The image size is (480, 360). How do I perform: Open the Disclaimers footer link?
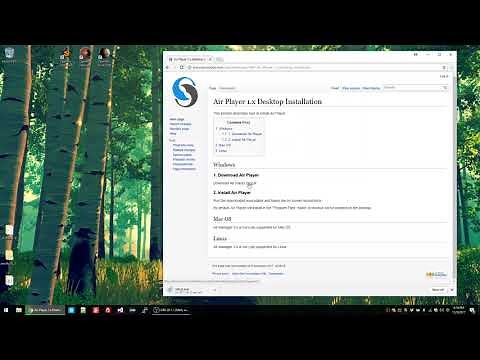pos(276,274)
